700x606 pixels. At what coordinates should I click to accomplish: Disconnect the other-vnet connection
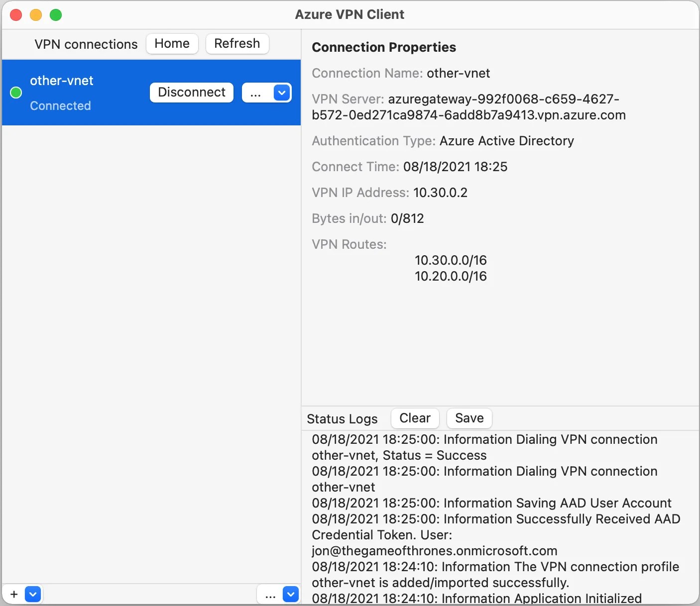[192, 93]
